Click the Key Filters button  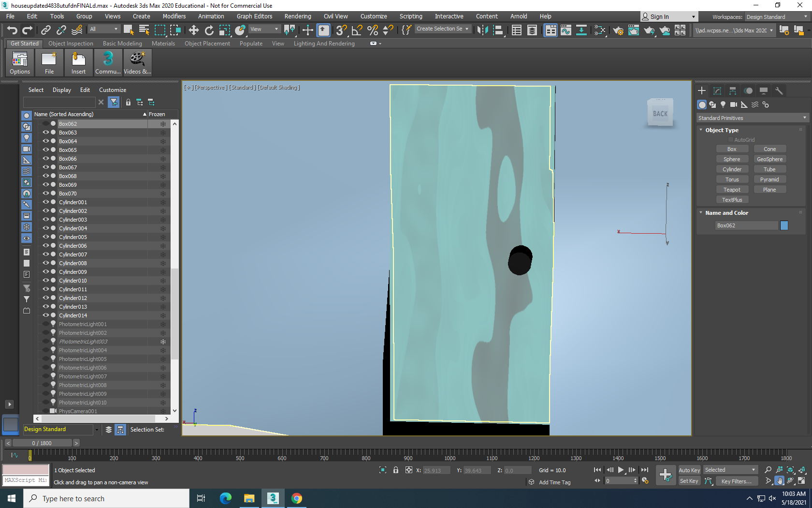tap(736, 481)
